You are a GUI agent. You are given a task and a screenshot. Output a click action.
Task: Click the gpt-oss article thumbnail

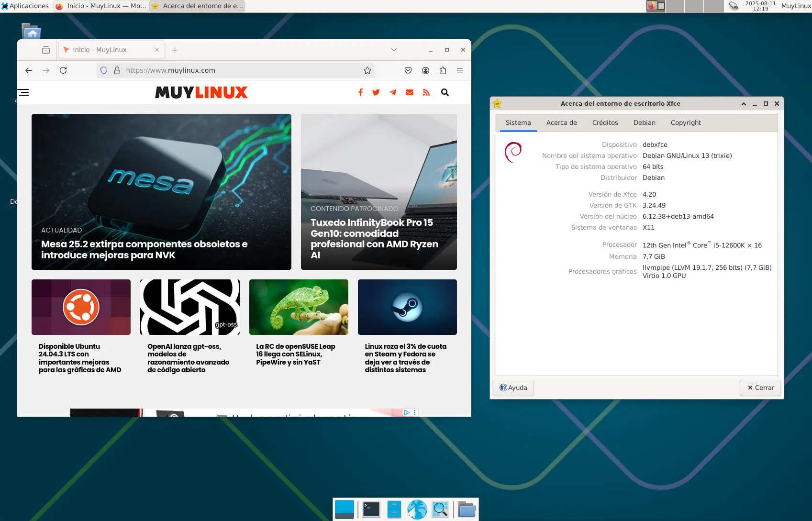pos(190,307)
